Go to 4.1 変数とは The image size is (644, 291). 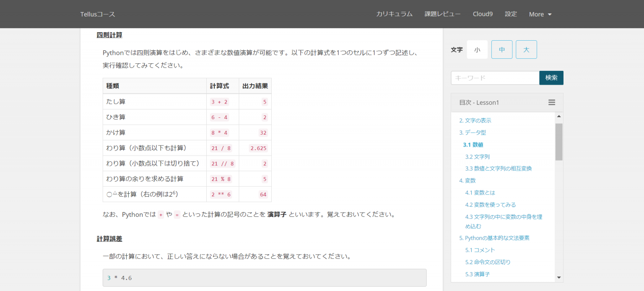pyautogui.click(x=480, y=193)
